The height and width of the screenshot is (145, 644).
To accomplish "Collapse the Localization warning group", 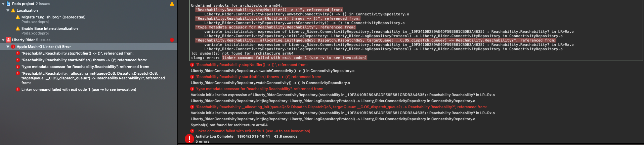I will tap(8, 10).
